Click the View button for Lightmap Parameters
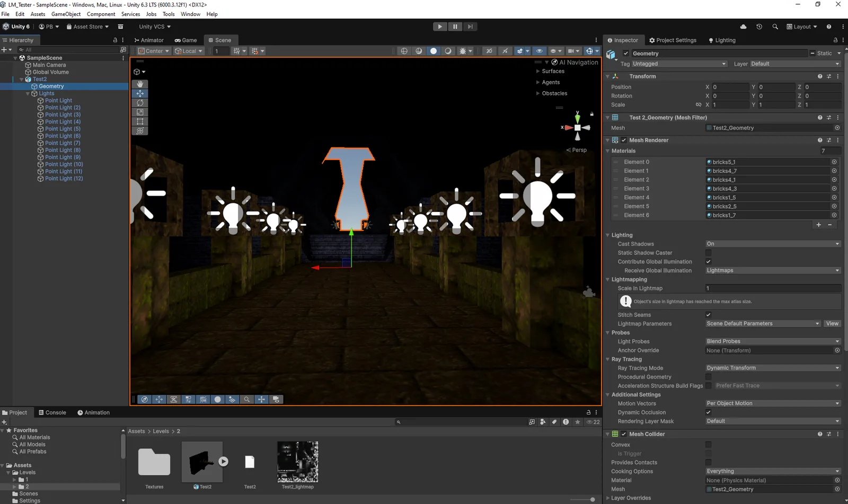Image resolution: width=848 pixels, height=504 pixels. pos(832,324)
